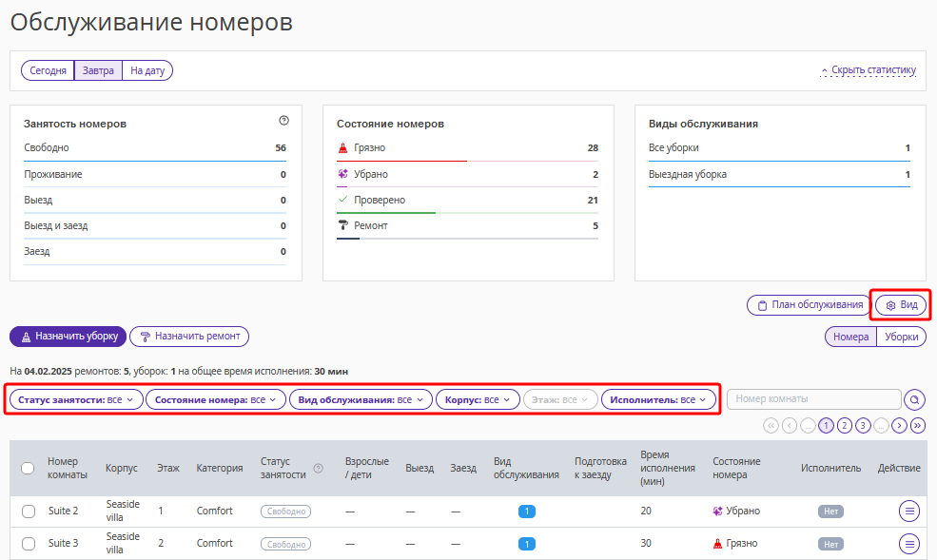Expand the Состояние номера filter dropdown
Image resolution: width=937 pixels, height=560 pixels.
point(216,400)
